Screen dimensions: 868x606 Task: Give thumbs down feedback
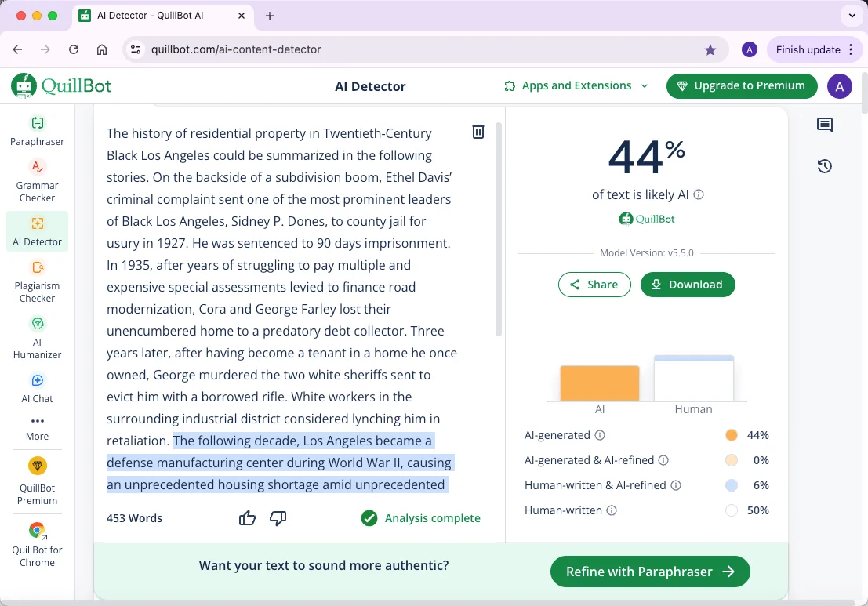pos(278,518)
